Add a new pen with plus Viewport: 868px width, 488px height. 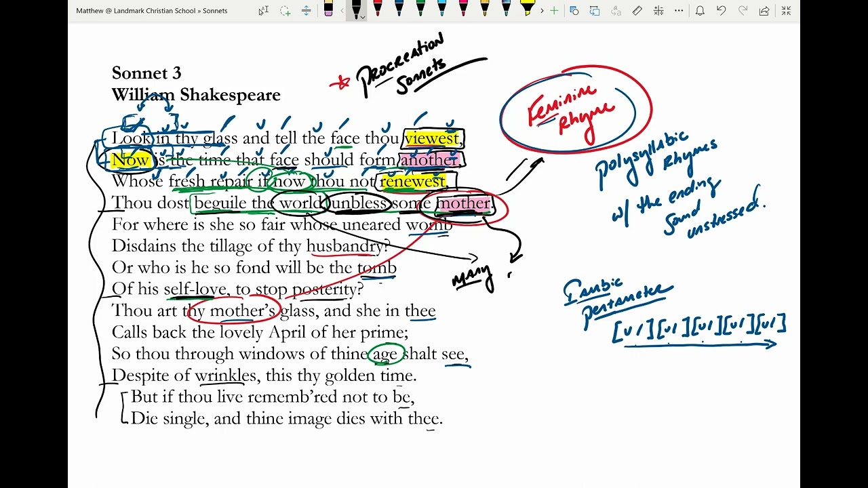(x=554, y=11)
